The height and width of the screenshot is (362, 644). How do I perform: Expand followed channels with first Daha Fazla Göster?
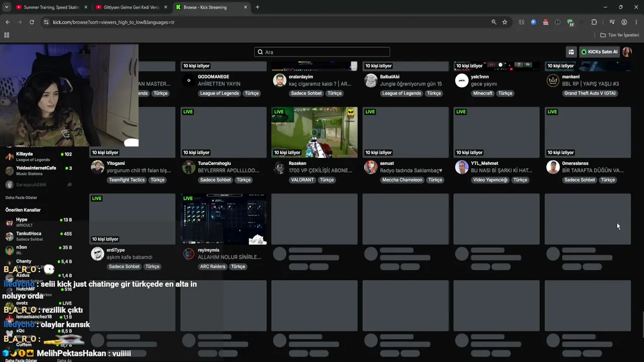(x=21, y=198)
